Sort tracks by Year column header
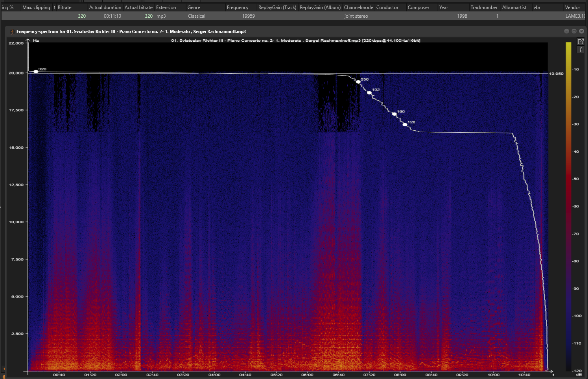This screenshot has height=379, width=588. 444,7
